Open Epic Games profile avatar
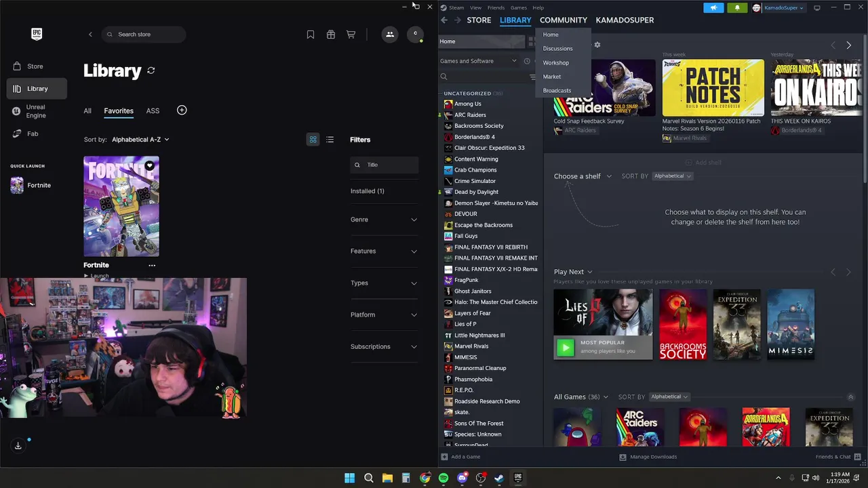Viewport: 868px width, 488px height. (416, 34)
